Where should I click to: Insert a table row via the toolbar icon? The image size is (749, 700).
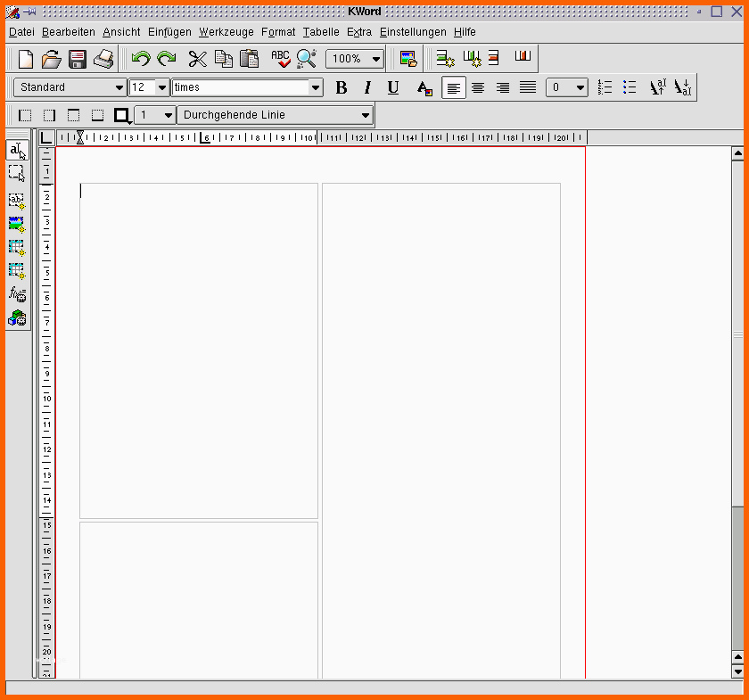[445, 58]
